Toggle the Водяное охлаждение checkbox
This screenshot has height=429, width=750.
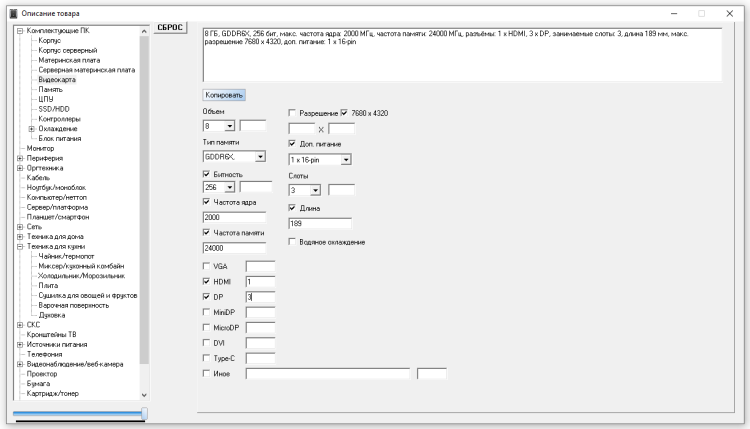[x=293, y=241]
